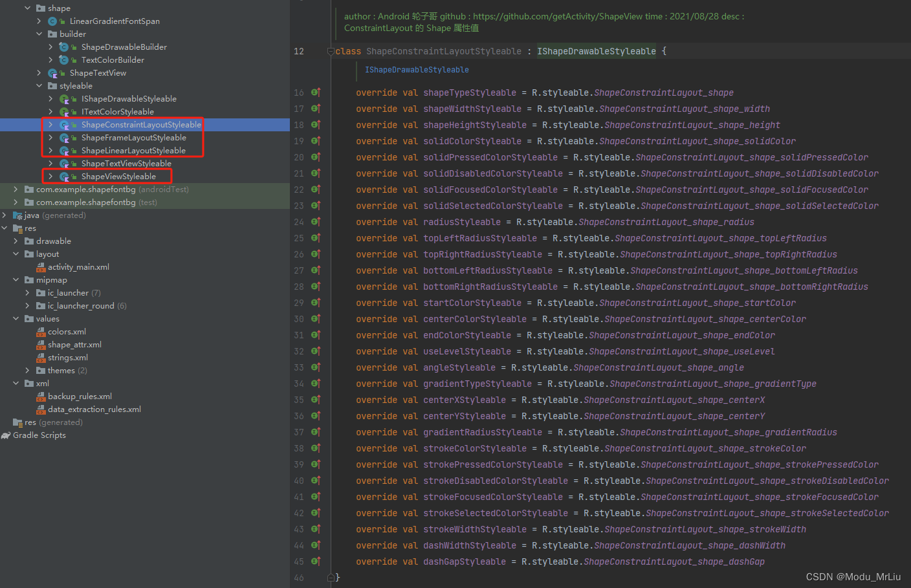The image size is (911, 588).
Task: Open shape_attr.xml from values
Action: coord(74,345)
